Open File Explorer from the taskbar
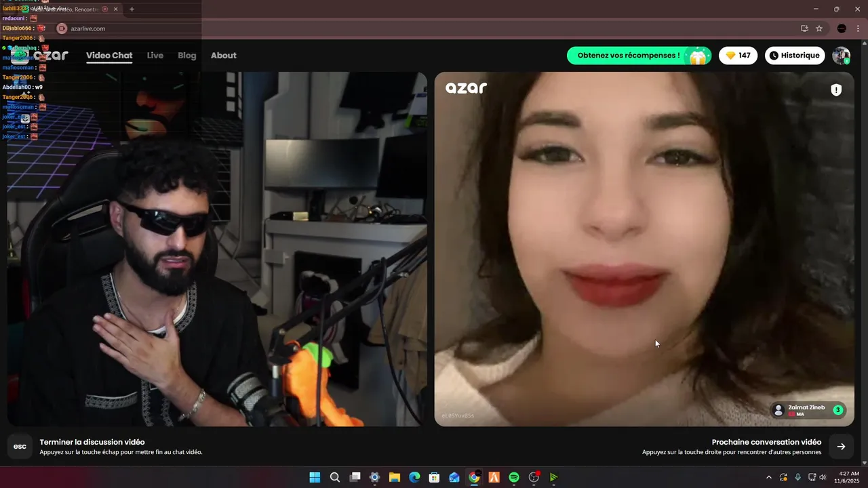 pos(395,477)
